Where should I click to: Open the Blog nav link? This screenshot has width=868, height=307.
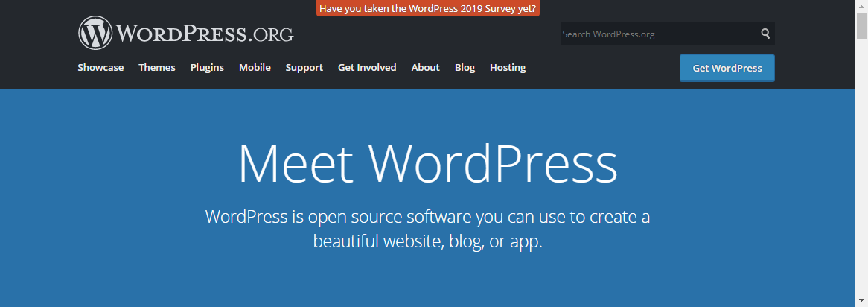tap(465, 68)
